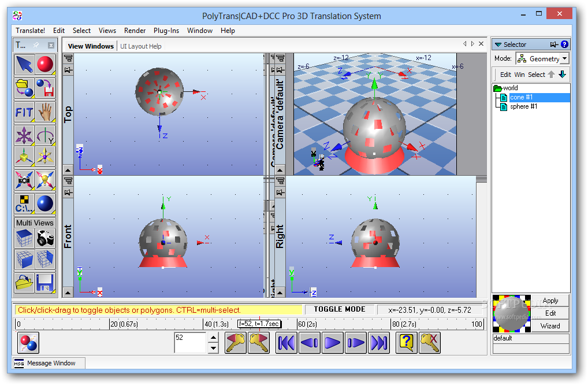Step forward one frame
The image size is (588, 385).
coord(355,343)
